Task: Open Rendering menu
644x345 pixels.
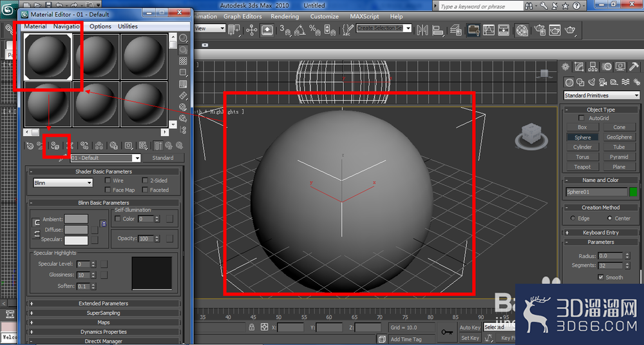Action: pyautogui.click(x=285, y=17)
